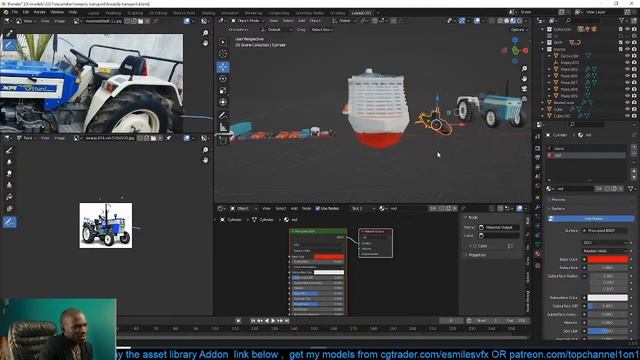This screenshot has height=360, width=640.
Task: Pick the Select Box tool in viewport
Action: 223,42
